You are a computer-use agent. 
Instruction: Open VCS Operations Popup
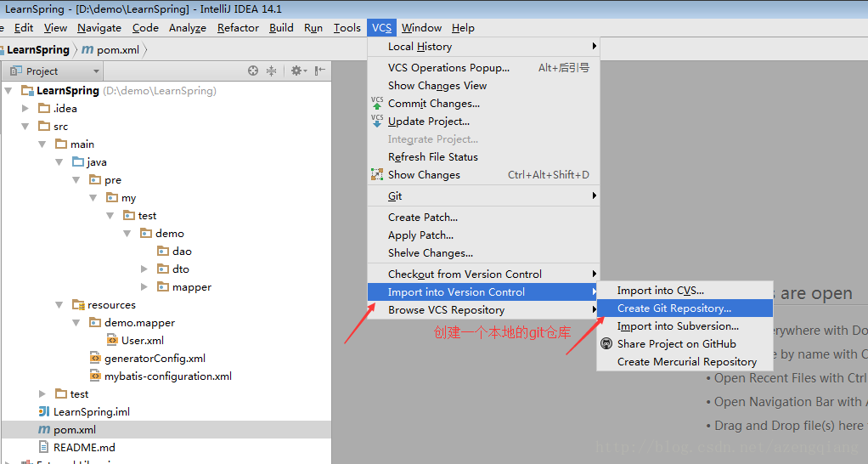483,67
